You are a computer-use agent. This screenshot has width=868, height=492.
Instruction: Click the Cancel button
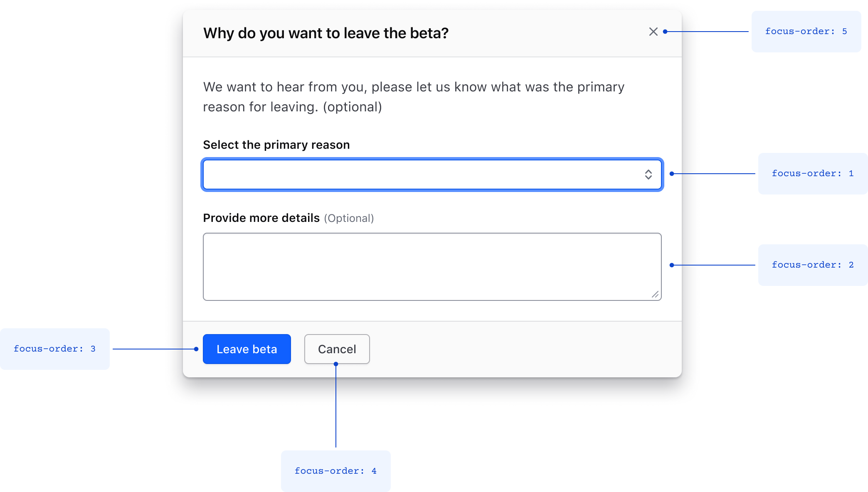(337, 349)
